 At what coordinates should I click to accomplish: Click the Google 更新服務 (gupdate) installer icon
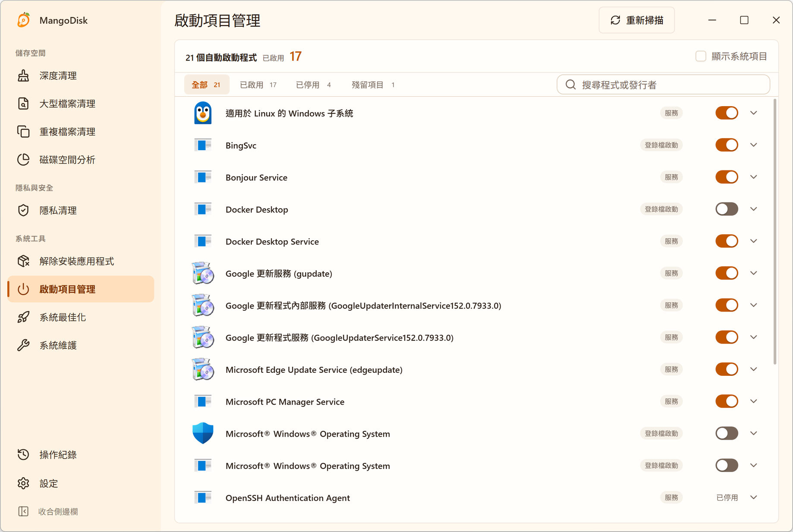tap(203, 273)
